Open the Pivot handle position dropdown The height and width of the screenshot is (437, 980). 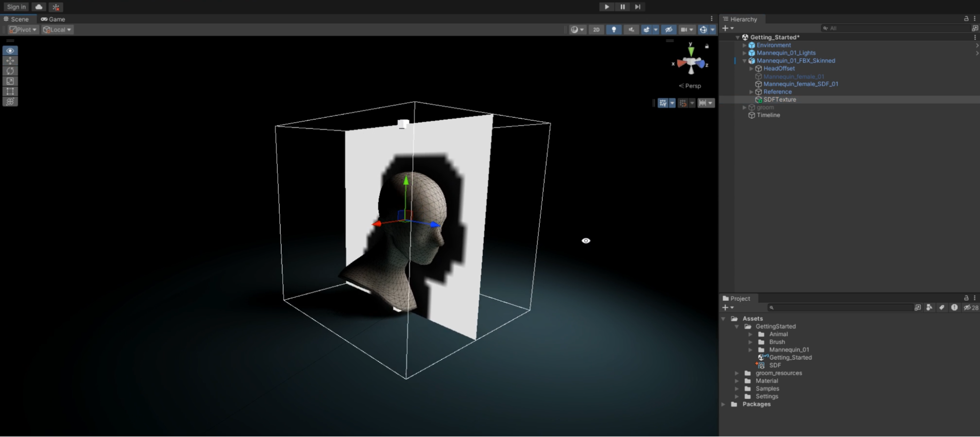pos(23,30)
